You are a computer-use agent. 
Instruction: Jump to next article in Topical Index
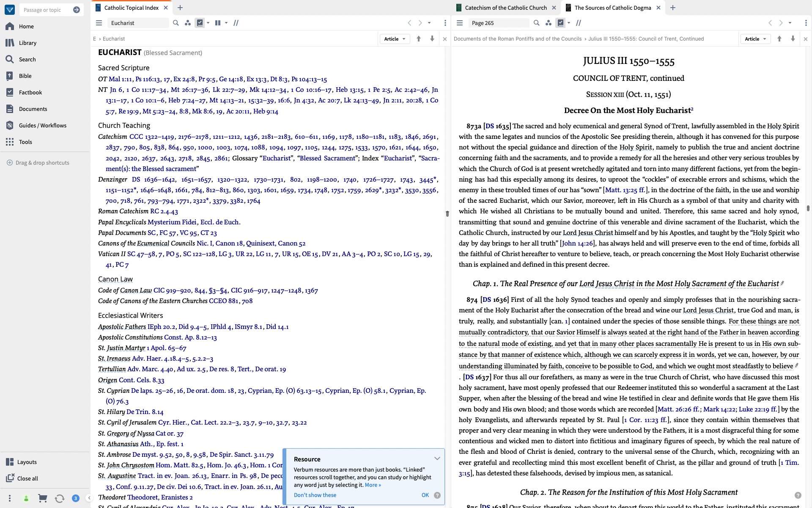pyautogui.click(x=432, y=39)
